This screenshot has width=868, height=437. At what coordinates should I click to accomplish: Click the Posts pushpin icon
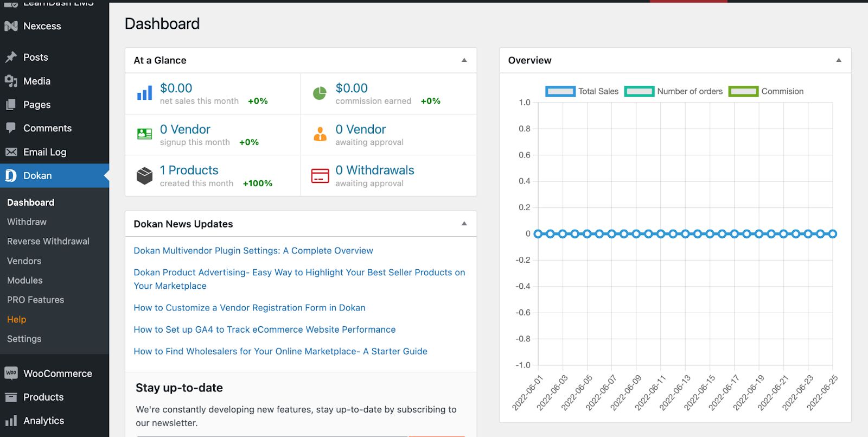[x=11, y=57]
